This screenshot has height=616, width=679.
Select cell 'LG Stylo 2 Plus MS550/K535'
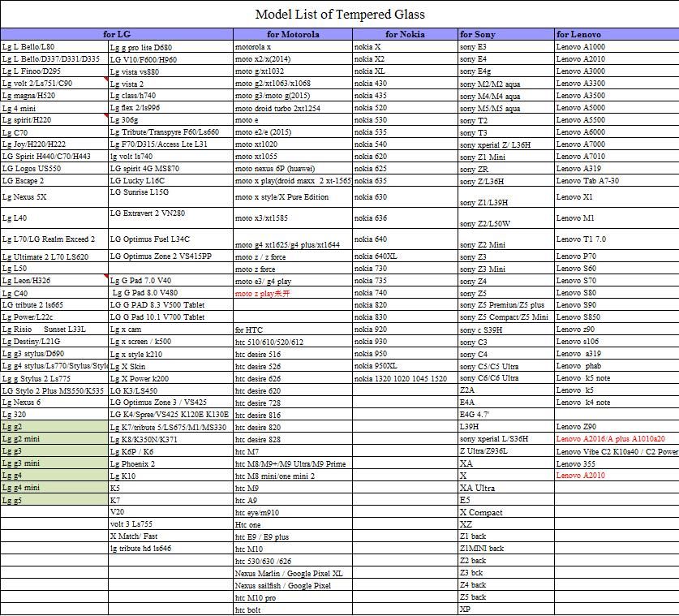(x=54, y=390)
